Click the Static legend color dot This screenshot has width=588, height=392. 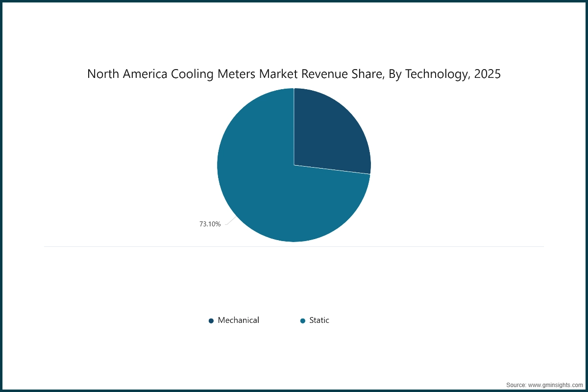point(302,320)
